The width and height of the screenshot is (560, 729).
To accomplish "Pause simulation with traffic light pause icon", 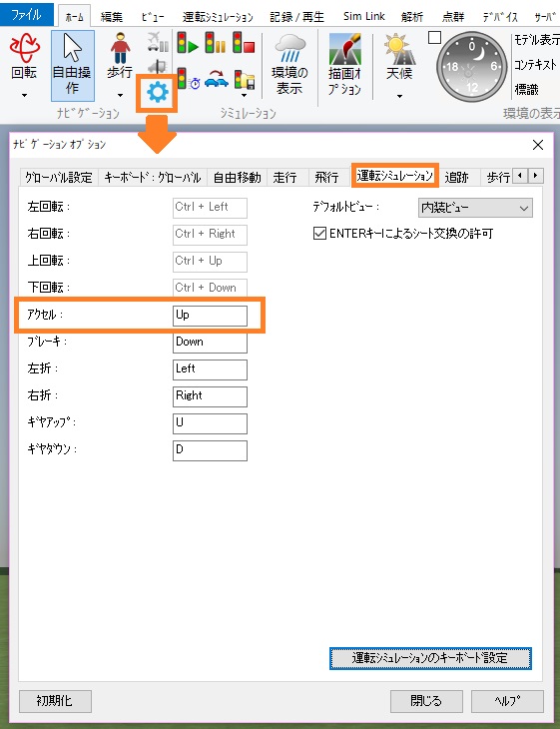I will pos(216,42).
